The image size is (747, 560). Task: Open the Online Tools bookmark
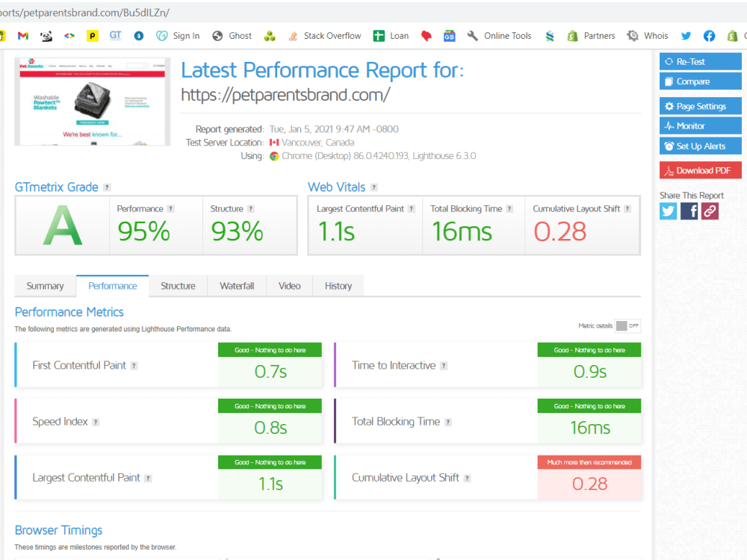point(499,36)
